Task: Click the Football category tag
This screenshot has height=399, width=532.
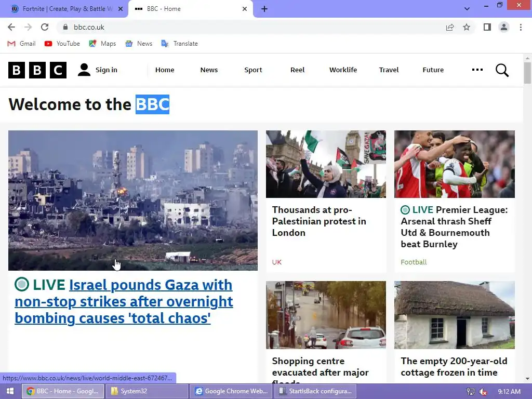Action: coord(414,262)
